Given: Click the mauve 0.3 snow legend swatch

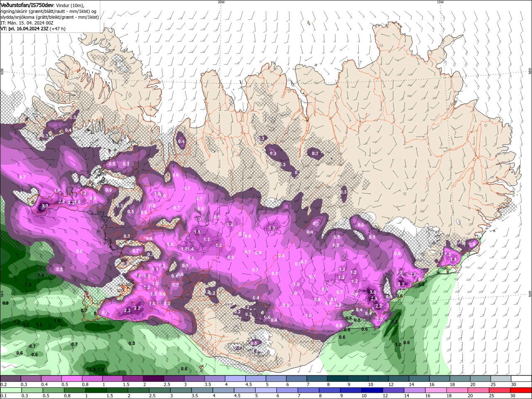Looking at the screenshot, I should [x=31, y=379].
